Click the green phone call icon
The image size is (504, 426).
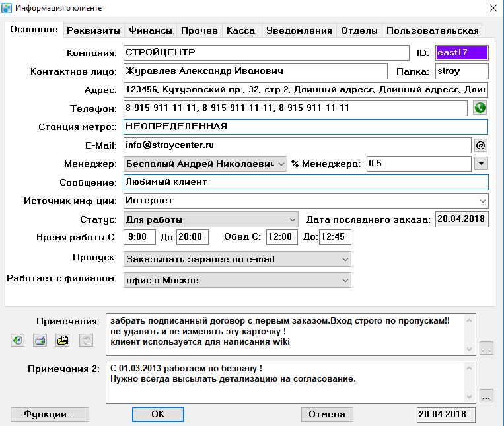[480, 108]
